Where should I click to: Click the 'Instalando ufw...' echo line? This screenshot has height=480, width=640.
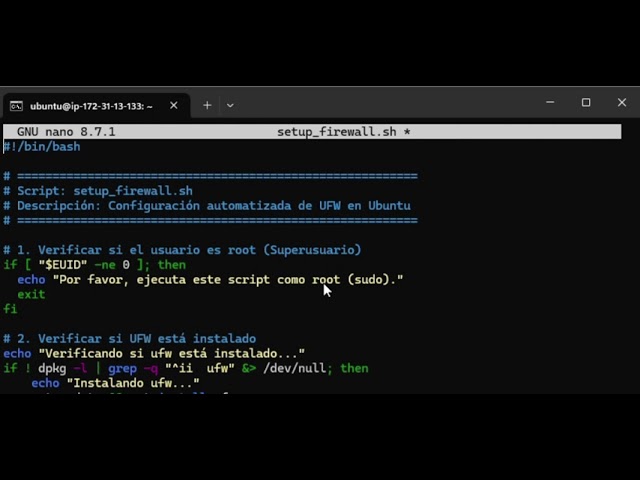[116, 383]
